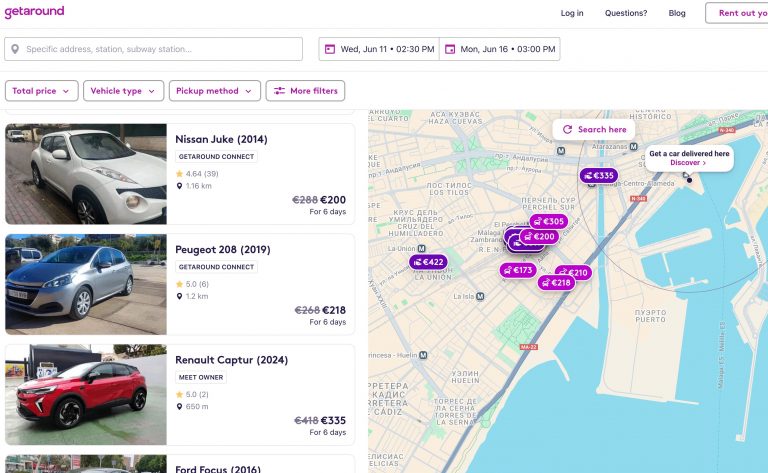The image size is (768, 473).
Task: Click the La Isla metro station icon
Action: click(x=480, y=296)
